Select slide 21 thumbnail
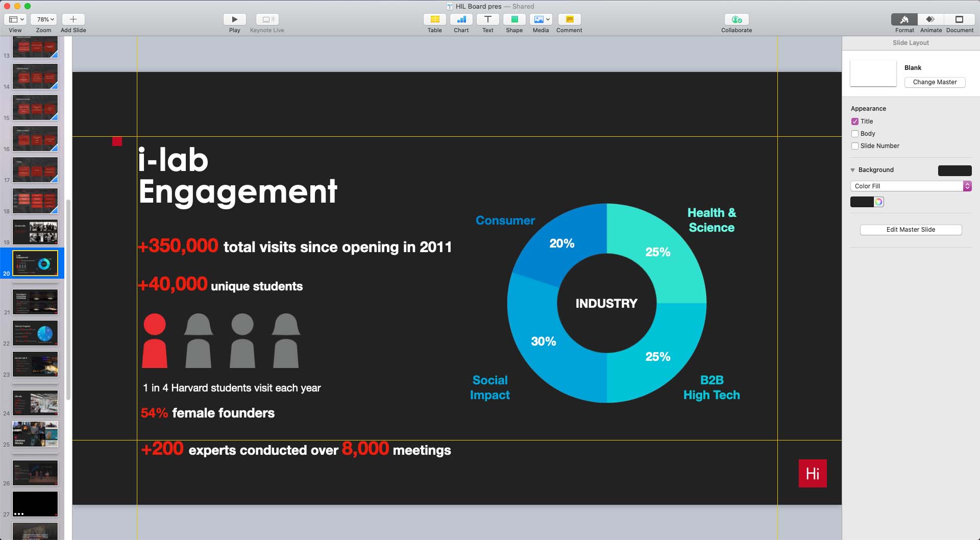 click(x=35, y=302)
